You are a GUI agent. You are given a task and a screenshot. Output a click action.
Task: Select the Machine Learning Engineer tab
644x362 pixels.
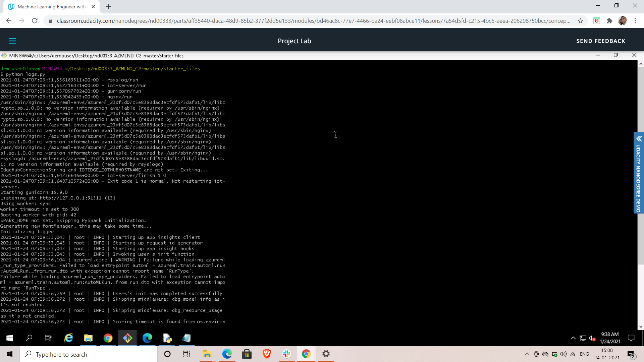point(50,7)
